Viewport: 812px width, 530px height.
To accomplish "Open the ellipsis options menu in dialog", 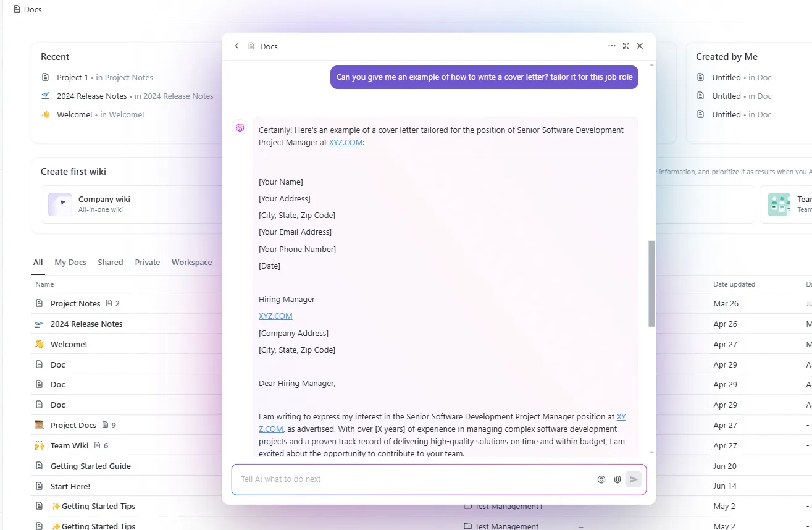I will 611,46.
